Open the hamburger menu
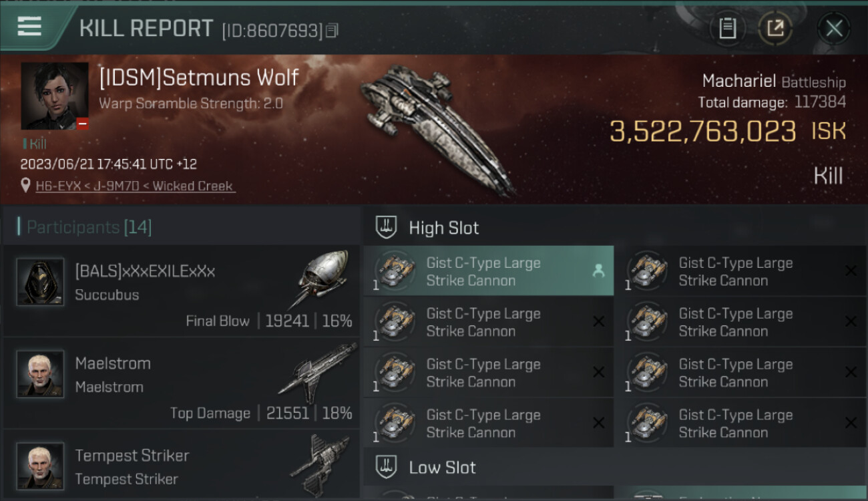 point(29,27)
